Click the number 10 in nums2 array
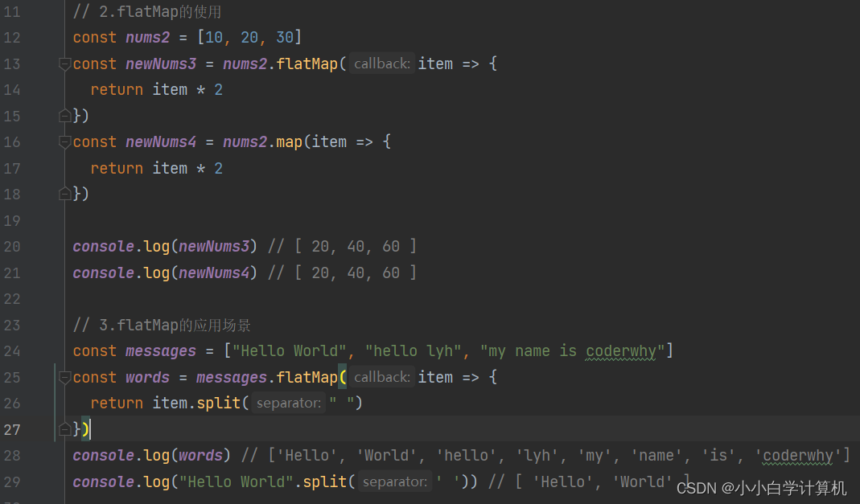 point(214,37)
